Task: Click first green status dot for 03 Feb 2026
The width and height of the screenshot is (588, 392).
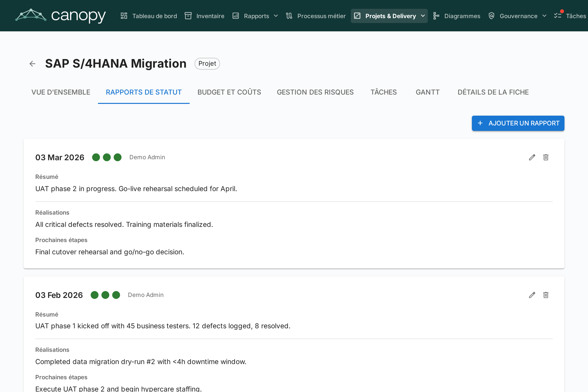Action: [95, 295]
